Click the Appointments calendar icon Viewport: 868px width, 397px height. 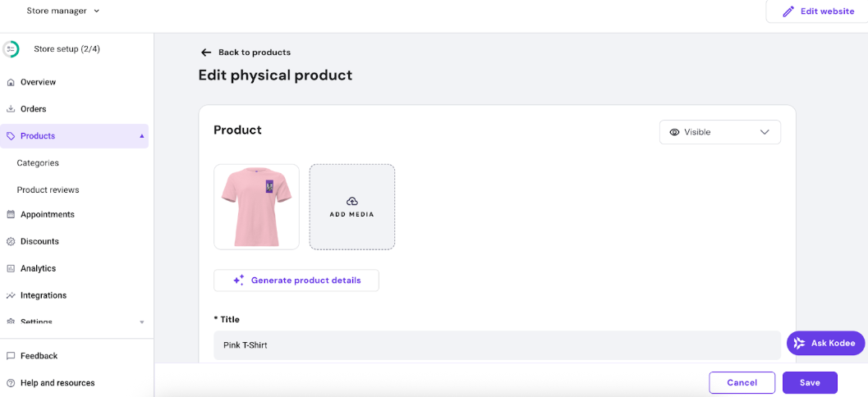click(x=11, y=215)
